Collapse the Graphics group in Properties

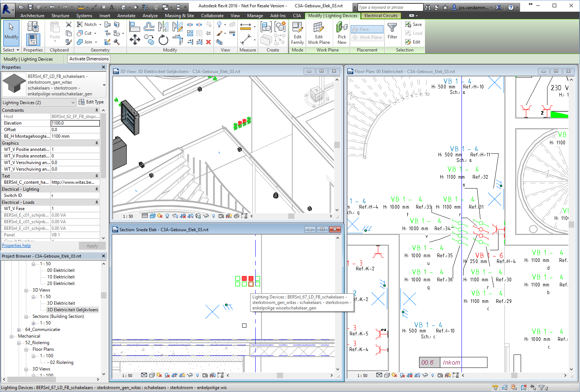[97, 143]
